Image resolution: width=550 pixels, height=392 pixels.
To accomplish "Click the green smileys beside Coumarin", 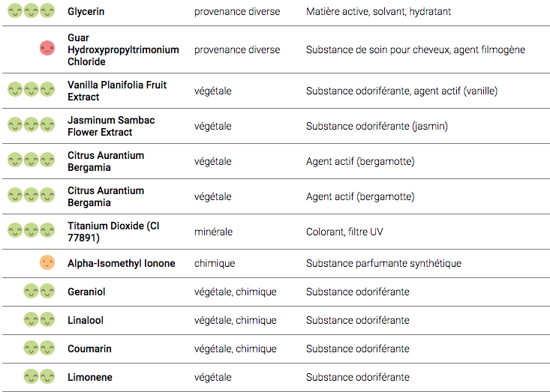I will (x=39, y=349).
